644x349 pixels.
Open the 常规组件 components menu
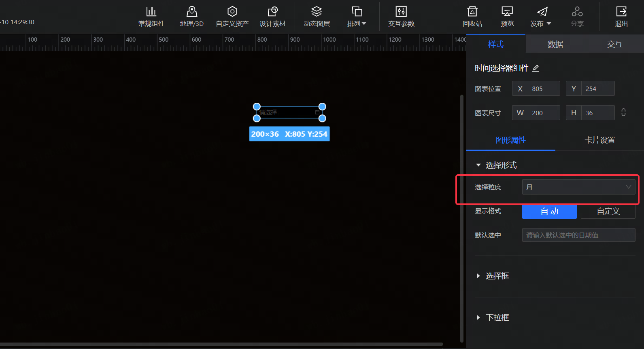tap(151, 17)
